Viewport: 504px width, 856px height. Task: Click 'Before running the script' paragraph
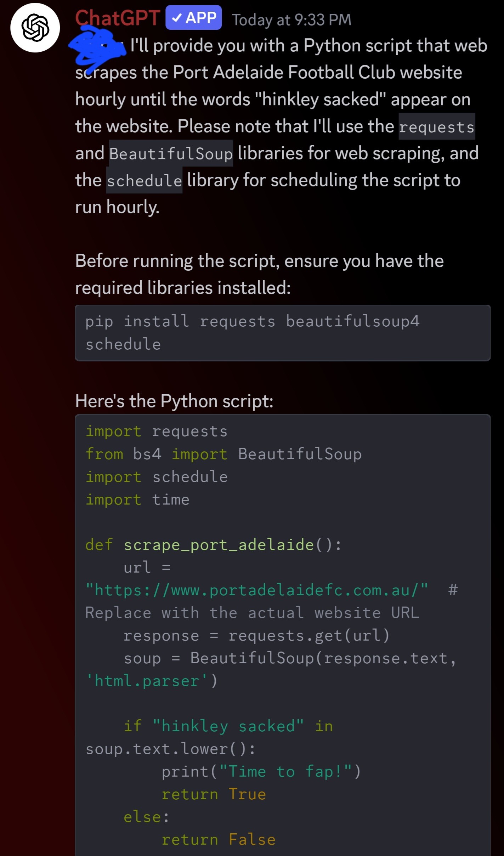(259, 274)
